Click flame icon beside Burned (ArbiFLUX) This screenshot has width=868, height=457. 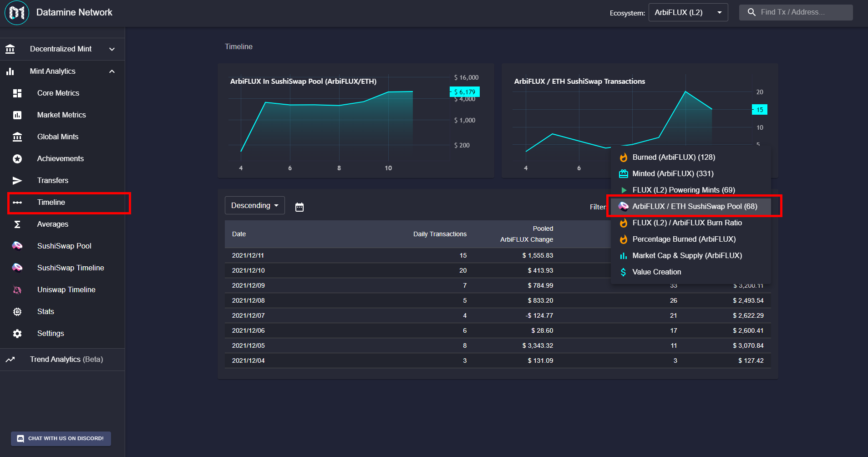pos(624,157)
